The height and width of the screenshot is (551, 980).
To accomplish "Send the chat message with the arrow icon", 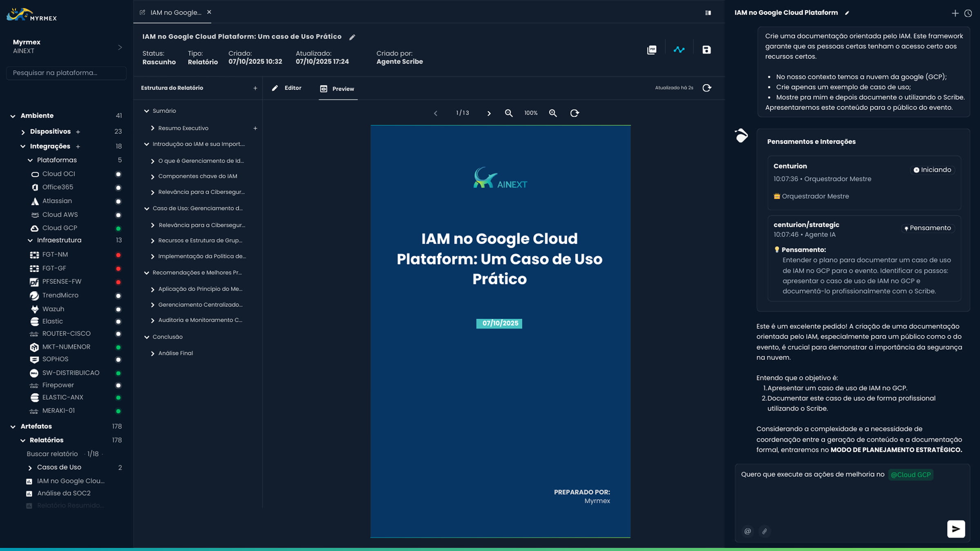I will pos(955,529).
